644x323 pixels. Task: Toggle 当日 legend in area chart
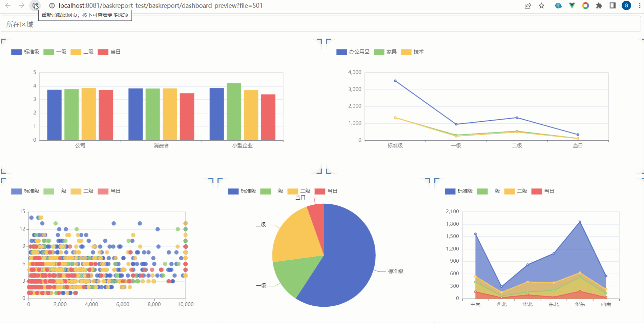(543, 191)
